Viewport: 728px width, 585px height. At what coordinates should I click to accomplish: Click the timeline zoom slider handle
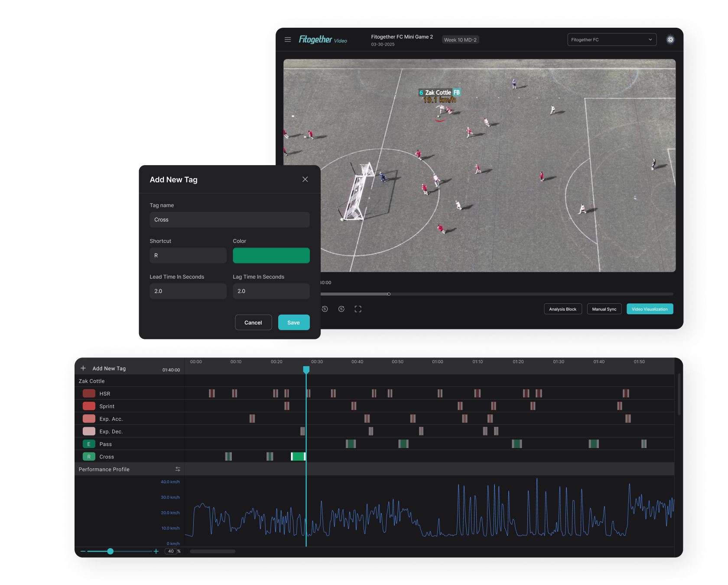click(110, 551)
